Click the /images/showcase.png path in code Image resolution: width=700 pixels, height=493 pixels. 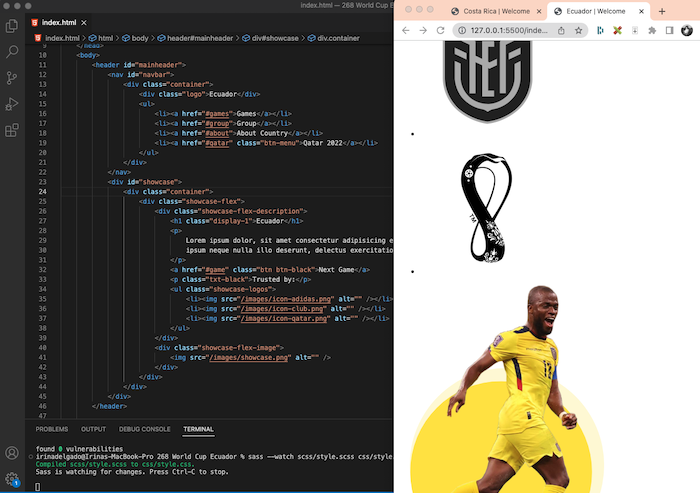249,358
